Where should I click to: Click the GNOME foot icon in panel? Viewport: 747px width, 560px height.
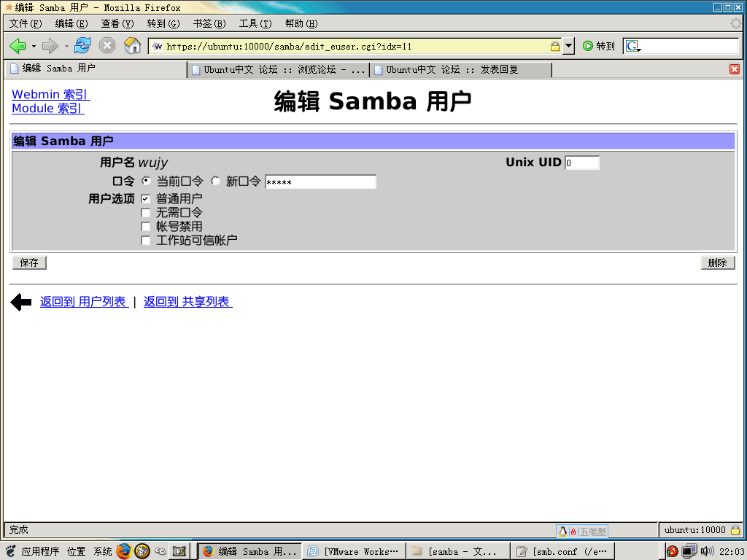coord(11,551)
